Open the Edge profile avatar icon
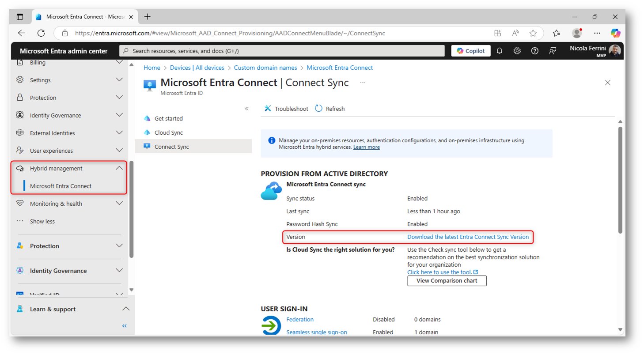Screen dimensions: 644x355 (577, 33)
